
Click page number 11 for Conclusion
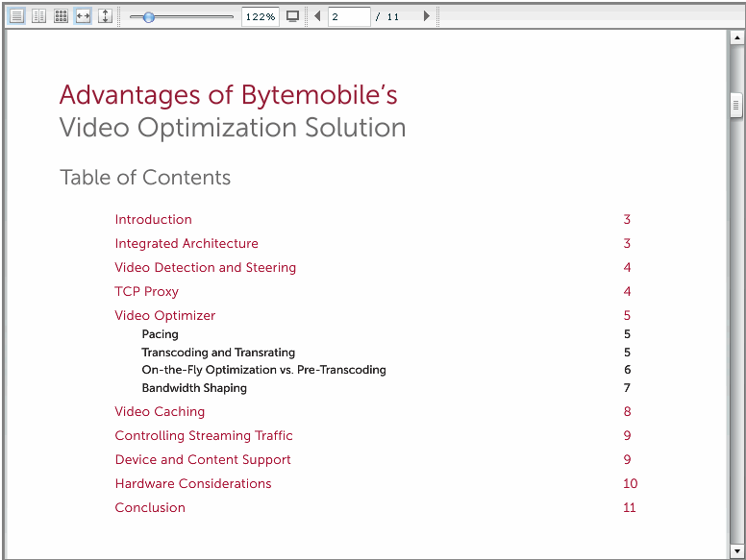(630, 508)
